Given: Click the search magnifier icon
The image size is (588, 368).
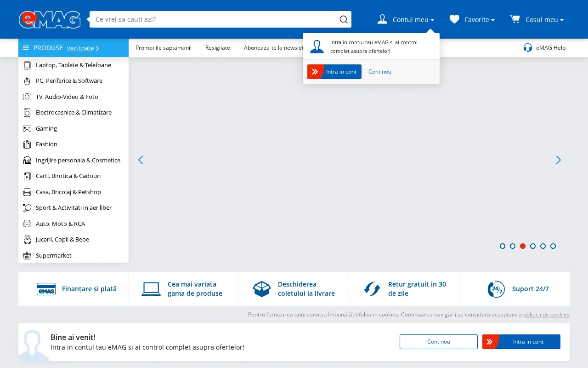Looking at the screenshot, I should point(344,19).
